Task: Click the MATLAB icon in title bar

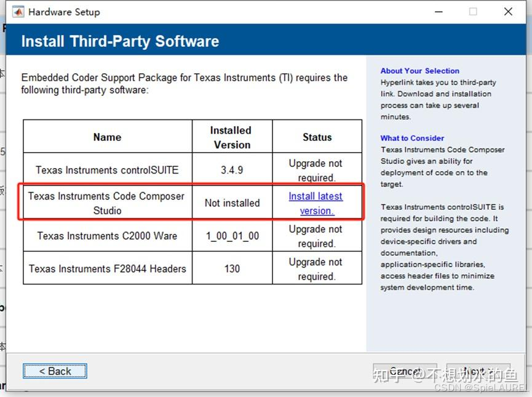Action: [x=18, y=12]
